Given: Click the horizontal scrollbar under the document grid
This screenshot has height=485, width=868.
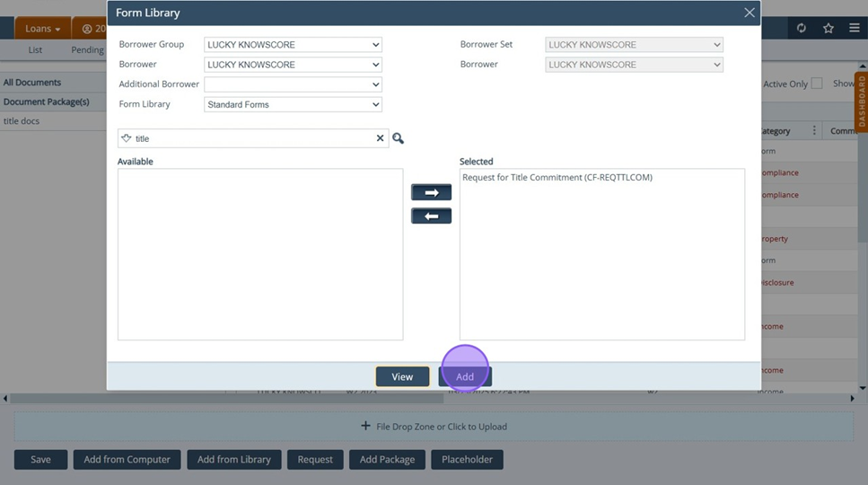Looking at the screenshot, I should point(269,398).
